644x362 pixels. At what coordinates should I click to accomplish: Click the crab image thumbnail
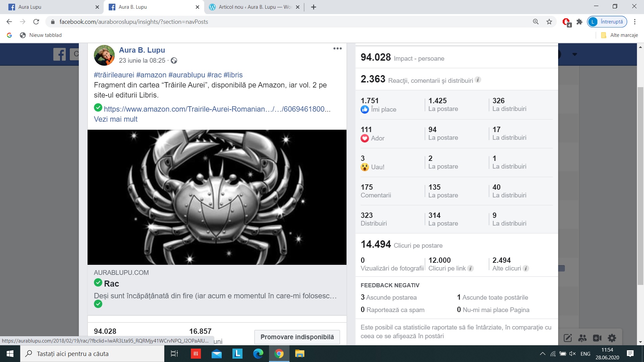217,197
